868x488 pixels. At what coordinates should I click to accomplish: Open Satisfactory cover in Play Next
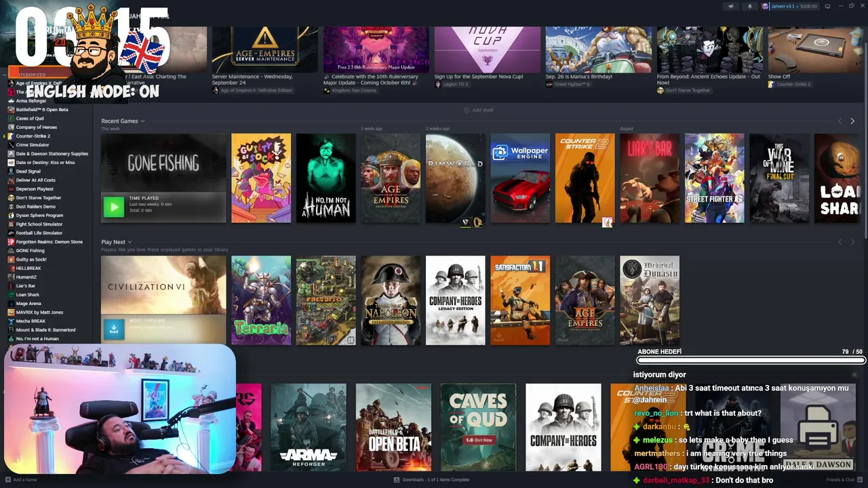coord(520,300)
